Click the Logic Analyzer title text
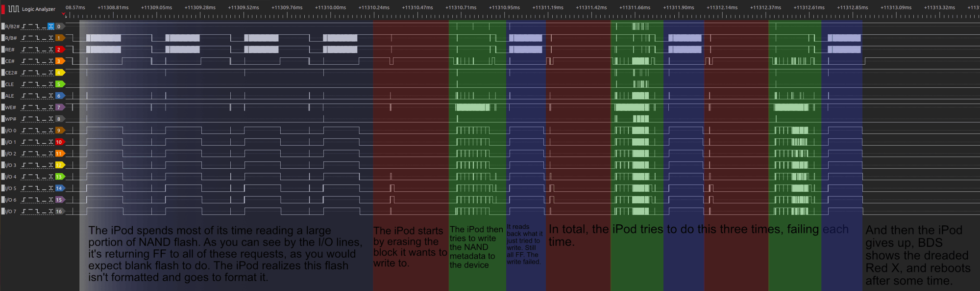 click(39, 9)
